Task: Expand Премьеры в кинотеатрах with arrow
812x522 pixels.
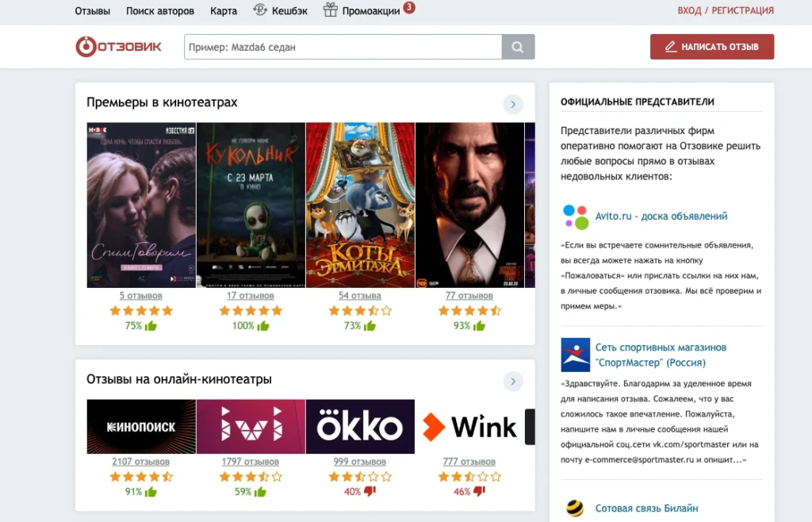Action: point(513,104)
